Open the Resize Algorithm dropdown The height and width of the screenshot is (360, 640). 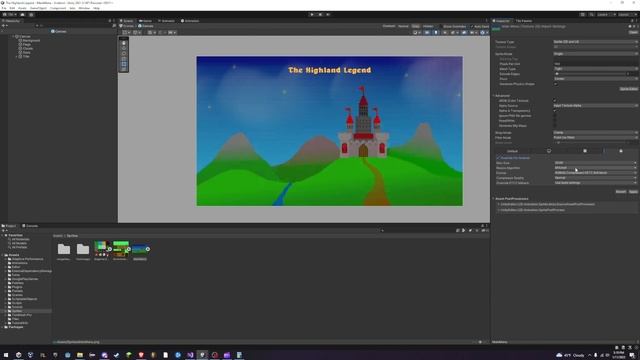(595, 168)
